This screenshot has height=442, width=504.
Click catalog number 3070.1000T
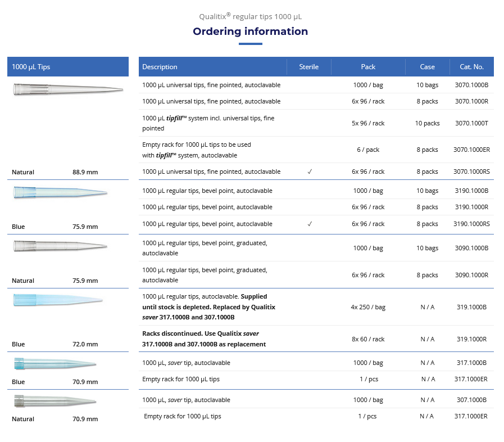[x=471, y=123]
